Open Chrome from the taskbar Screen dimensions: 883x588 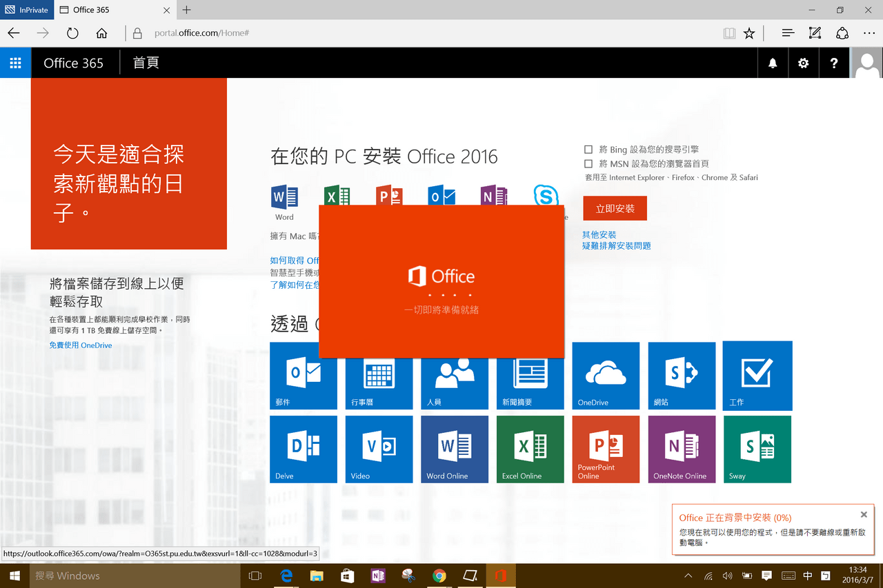439,576
